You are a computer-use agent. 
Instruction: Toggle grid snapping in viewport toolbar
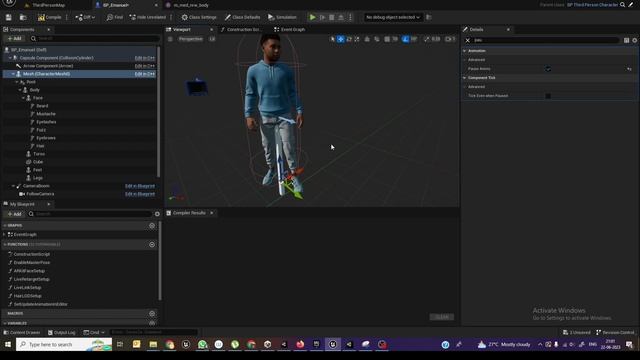pos(387,39)
